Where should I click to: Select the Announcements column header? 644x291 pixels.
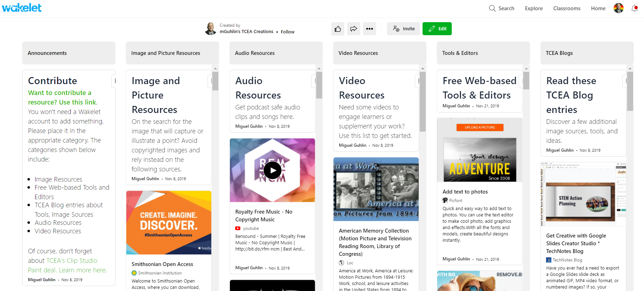tap(69, 53)
